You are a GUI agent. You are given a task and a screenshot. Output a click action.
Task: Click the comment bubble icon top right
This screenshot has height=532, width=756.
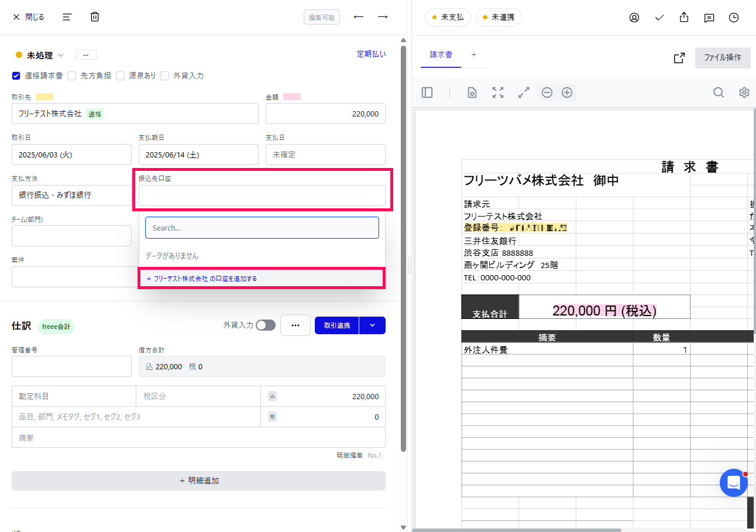pyautogui.click(x=709, y=17)
